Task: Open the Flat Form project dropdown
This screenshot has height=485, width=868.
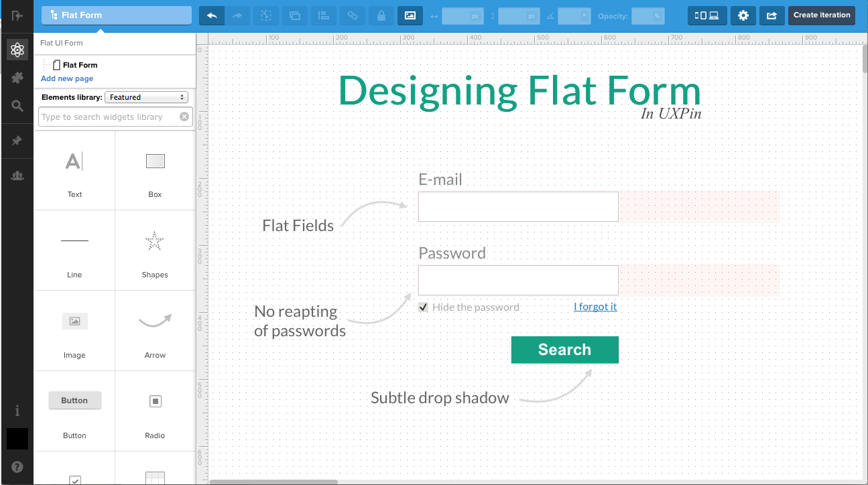Action: pos(117,15)
